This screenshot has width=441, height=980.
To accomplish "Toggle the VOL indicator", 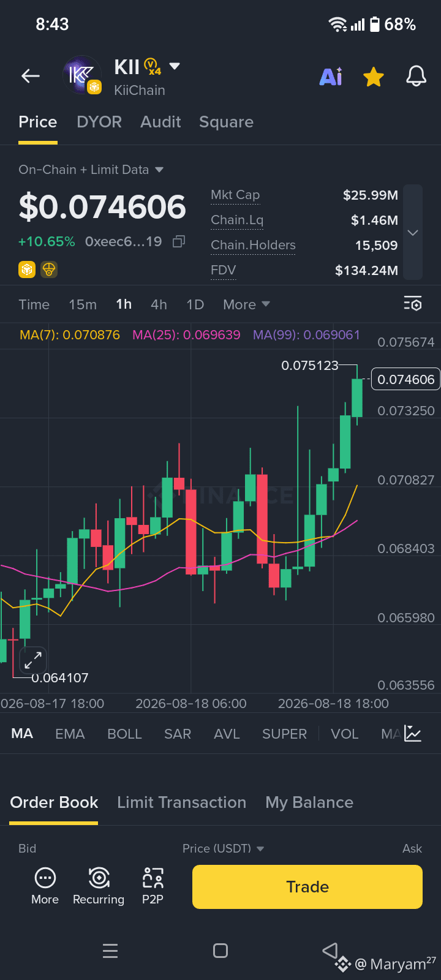I will click(x=344, y=734).
